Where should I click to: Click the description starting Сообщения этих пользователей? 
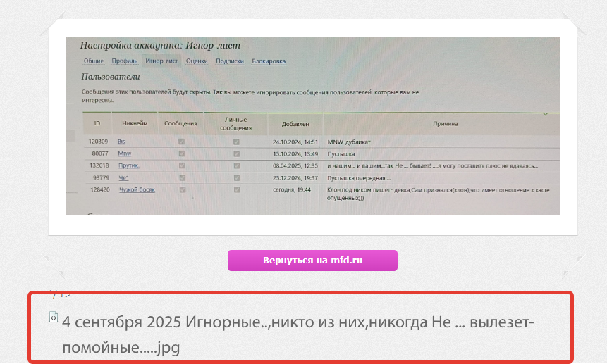click(x=250, y=96)
